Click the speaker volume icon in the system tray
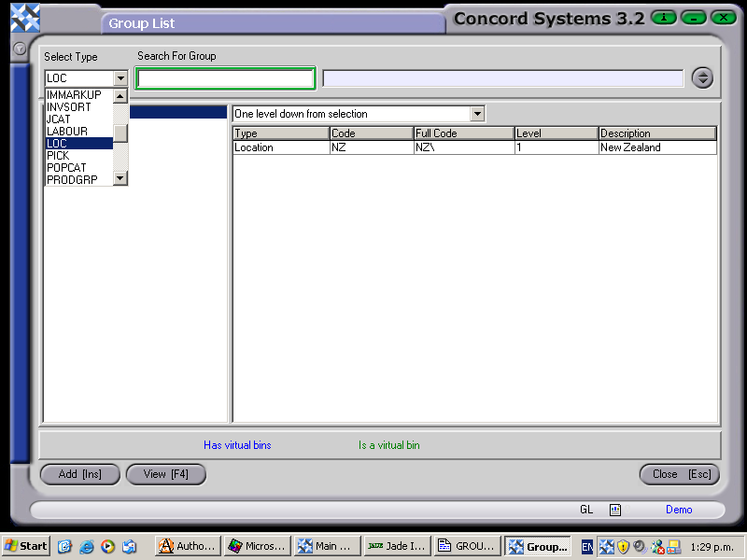 click(639, 546)
